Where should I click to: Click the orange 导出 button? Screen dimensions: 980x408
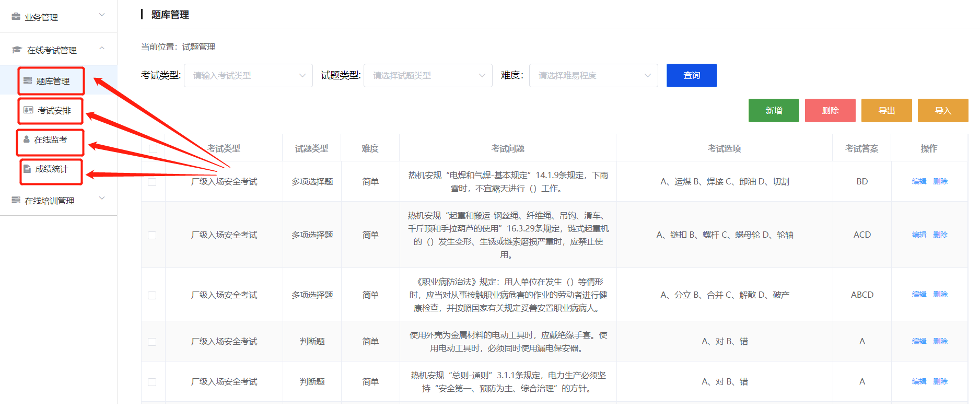(886, 111)
